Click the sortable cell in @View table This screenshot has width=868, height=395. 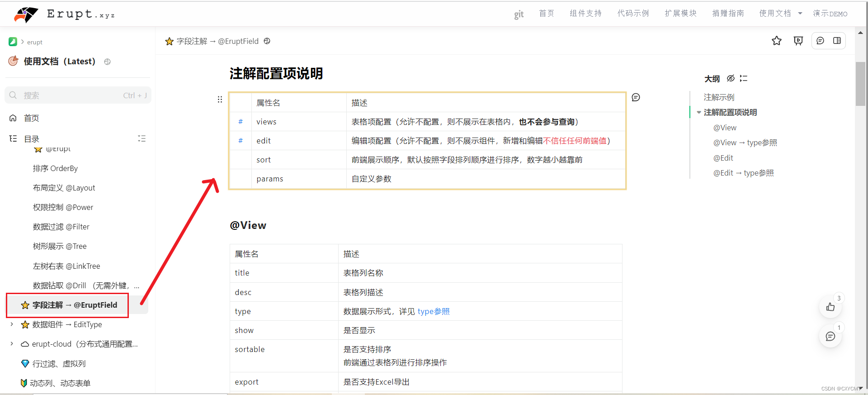click(x=284, y=356)
